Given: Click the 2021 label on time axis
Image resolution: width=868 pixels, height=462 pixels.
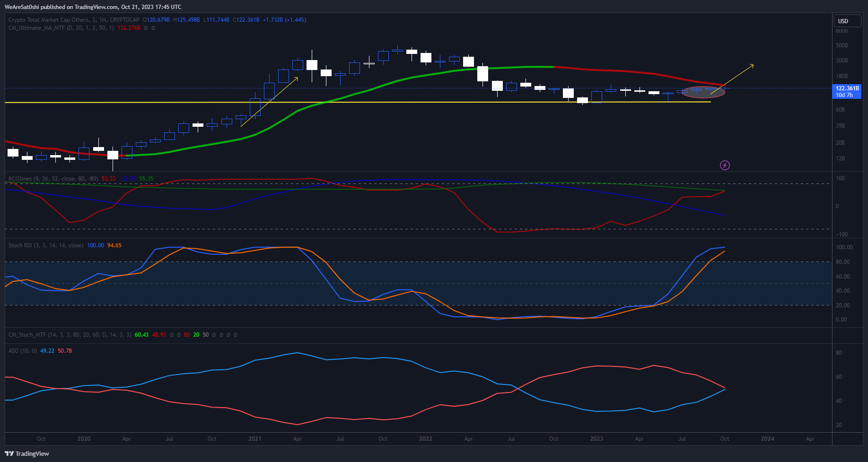Looking at the screenshot, I should (x=254, y=439).
